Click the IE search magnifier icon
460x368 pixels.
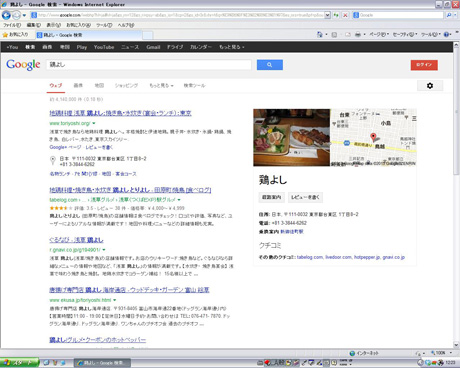pyautogui.click(x=449, y=15)
